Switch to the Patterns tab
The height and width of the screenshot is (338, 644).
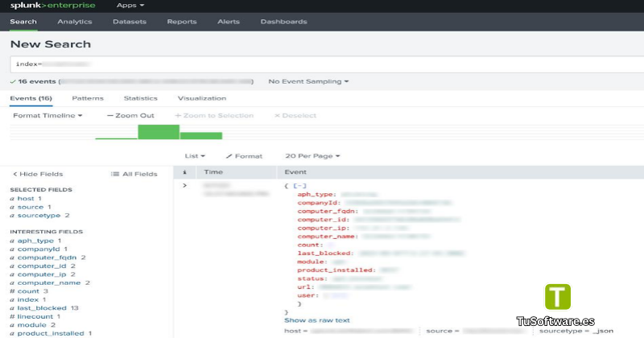click(88, 98)
